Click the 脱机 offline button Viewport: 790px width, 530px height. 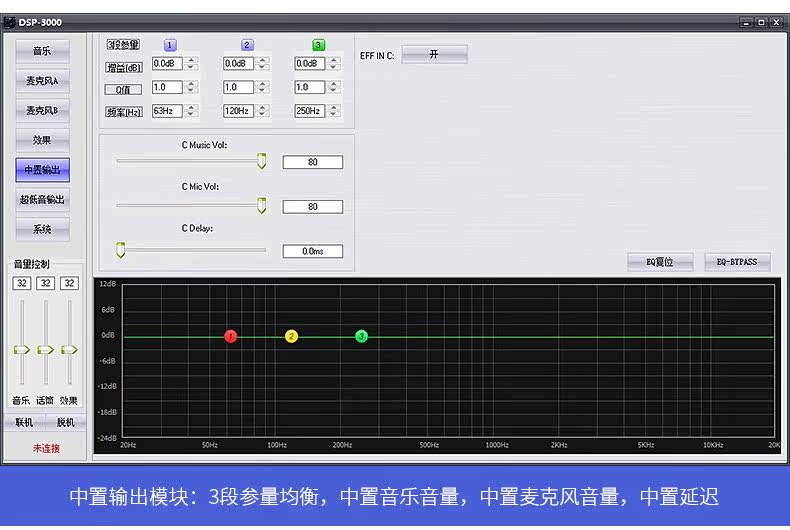tap(65, 422)
